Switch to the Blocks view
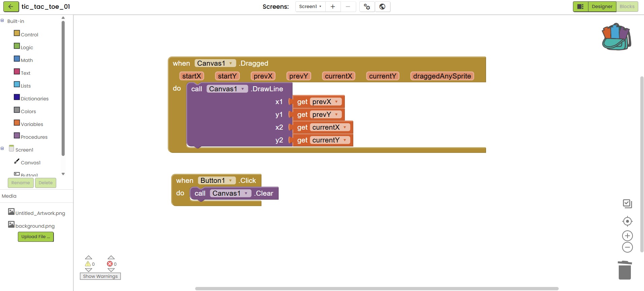This screenshot has height=291, width=644. pyautogui.click(x=627, y=7)
